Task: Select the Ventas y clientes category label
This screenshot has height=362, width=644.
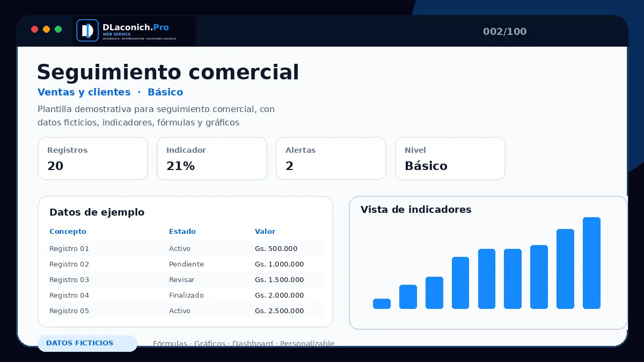Action: (84, 92)
